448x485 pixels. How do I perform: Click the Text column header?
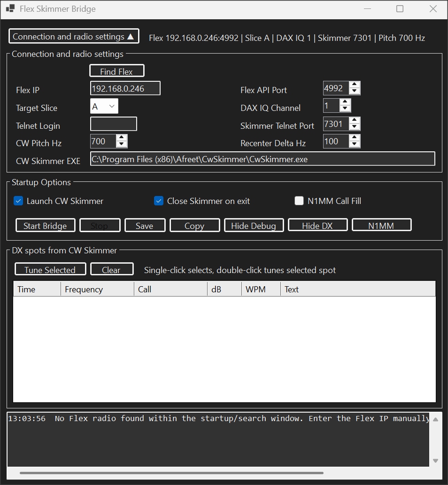pyautogui.click(x=358, y=289)
